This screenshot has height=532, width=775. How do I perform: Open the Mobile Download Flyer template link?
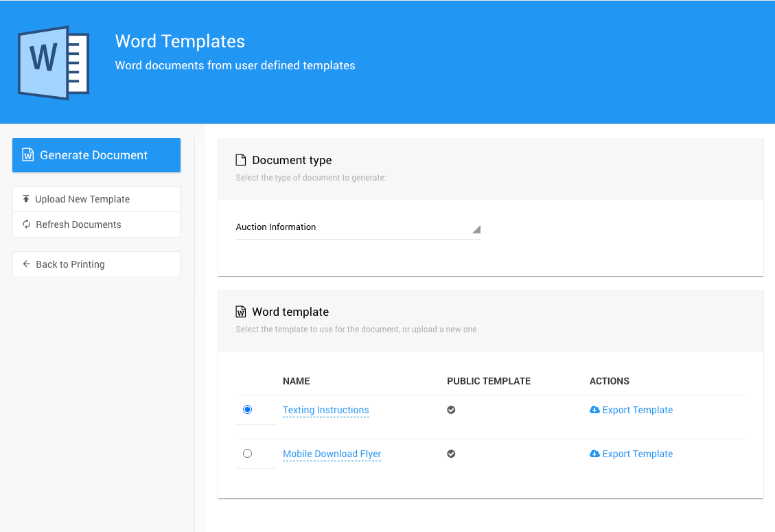click(x=332, y=454)
